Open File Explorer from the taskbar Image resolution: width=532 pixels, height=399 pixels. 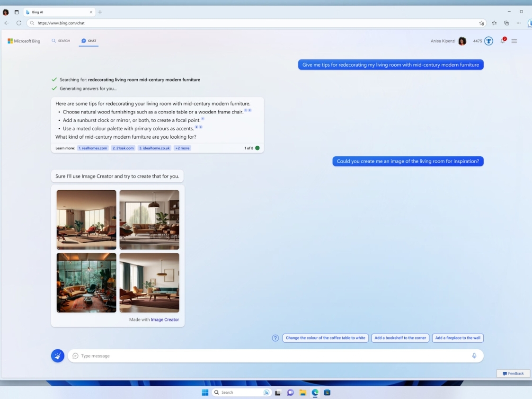[x=302, y=392]
